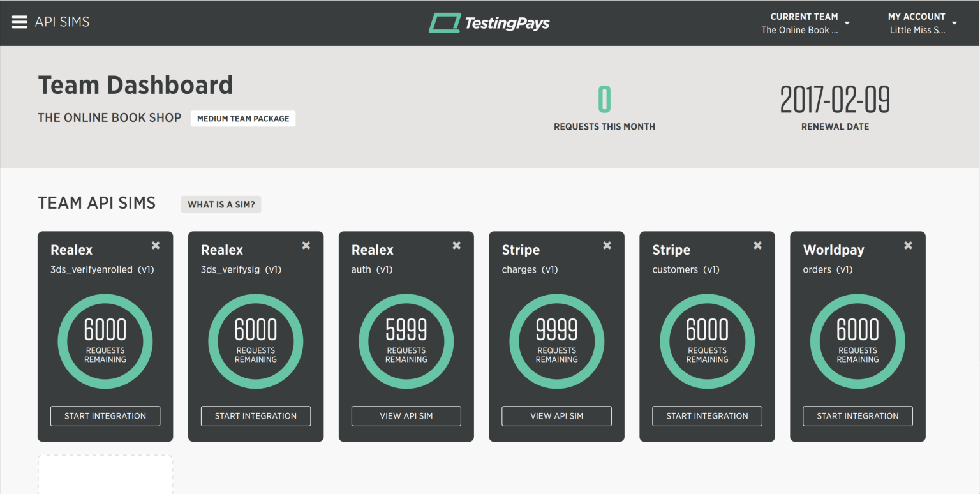The width and height of the screenshot is (980, 494).
Task: View API sim for Realex auth
Action: pos(406,416)
